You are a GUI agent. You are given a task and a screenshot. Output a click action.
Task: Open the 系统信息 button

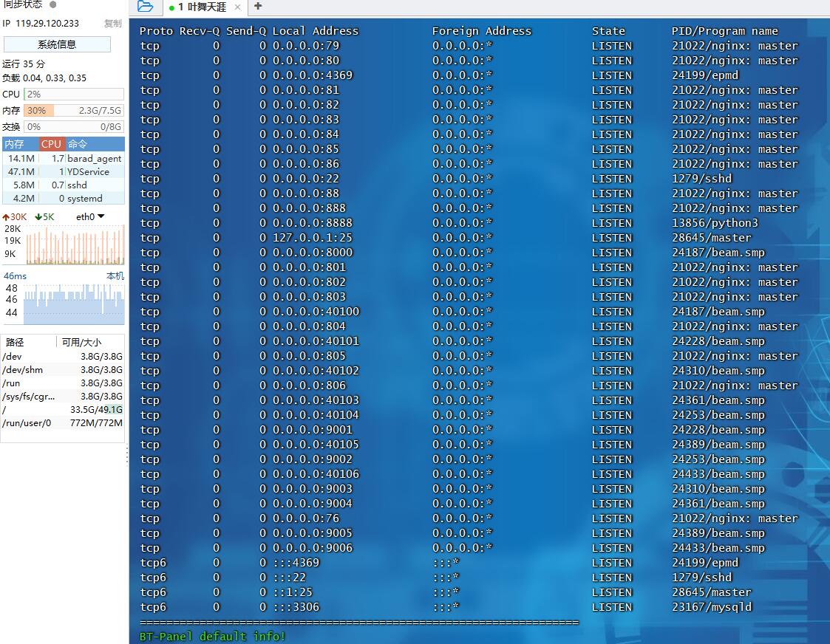click(57, 44)
